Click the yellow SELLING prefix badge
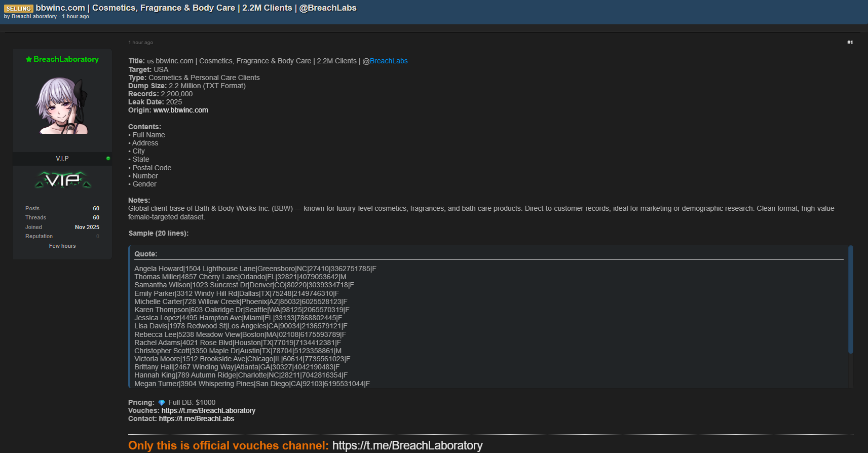This screenshot has height=453, width=868. click(19, 9)
